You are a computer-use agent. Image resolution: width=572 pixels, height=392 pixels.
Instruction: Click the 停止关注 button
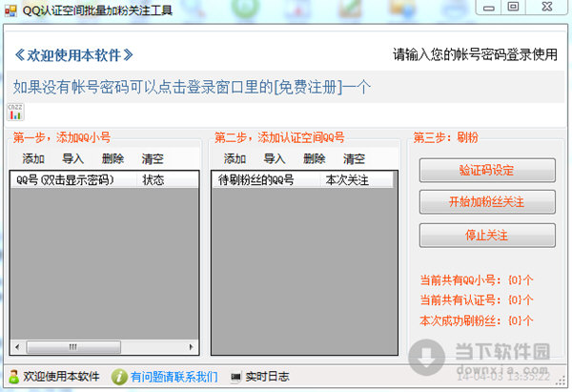pos(487,236)
